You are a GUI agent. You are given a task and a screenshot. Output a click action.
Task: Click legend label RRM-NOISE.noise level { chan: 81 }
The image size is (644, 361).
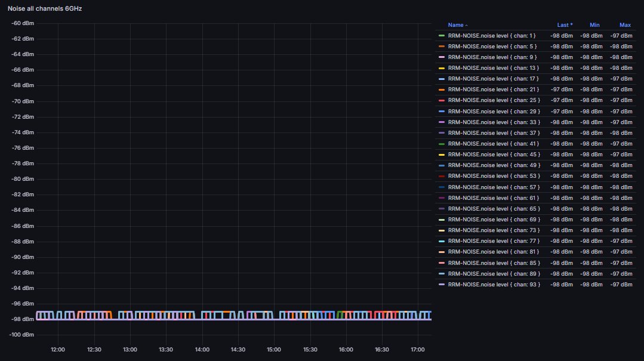coord(493,252)
